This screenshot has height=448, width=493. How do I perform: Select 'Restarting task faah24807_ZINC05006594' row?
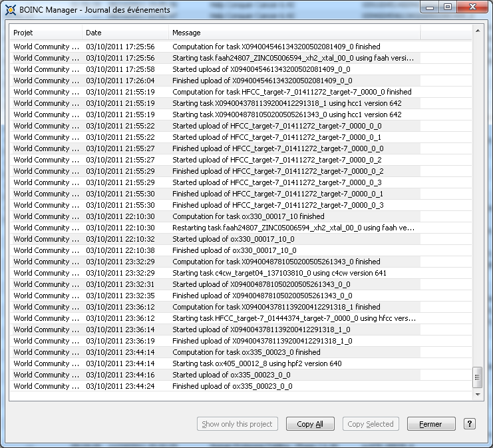(x=241, y=228)
